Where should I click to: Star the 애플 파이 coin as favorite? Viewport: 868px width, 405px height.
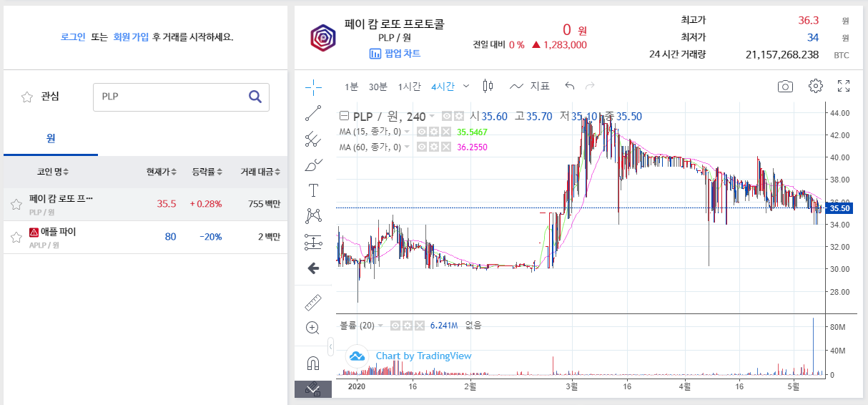[16, 238]
